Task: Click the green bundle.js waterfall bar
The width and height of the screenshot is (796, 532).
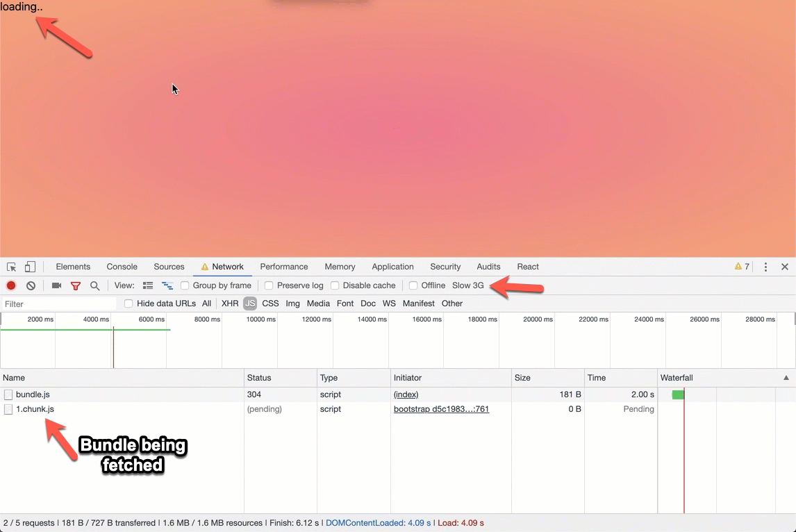Action: (x=678, y=394)
